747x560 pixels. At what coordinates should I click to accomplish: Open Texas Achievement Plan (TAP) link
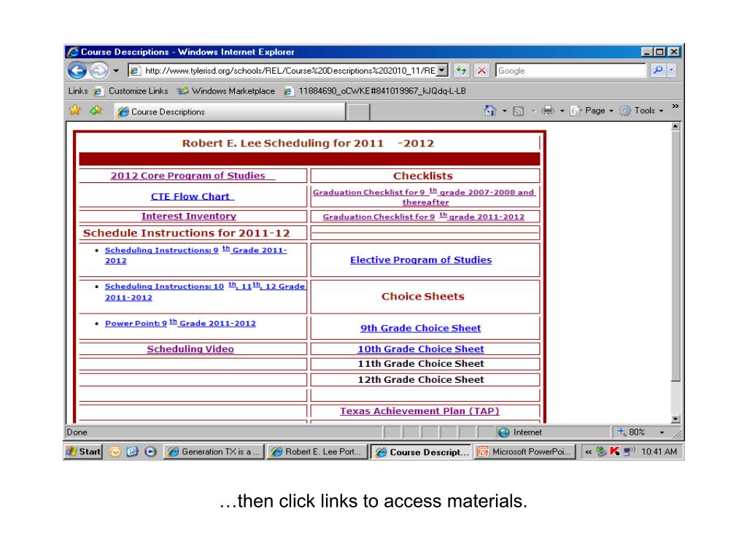(419, 411)
